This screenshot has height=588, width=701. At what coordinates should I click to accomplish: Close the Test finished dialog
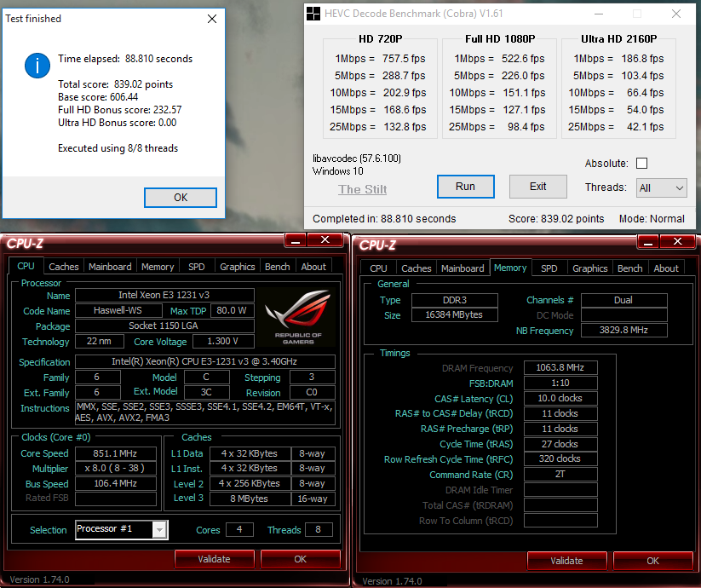coord(212,19)
